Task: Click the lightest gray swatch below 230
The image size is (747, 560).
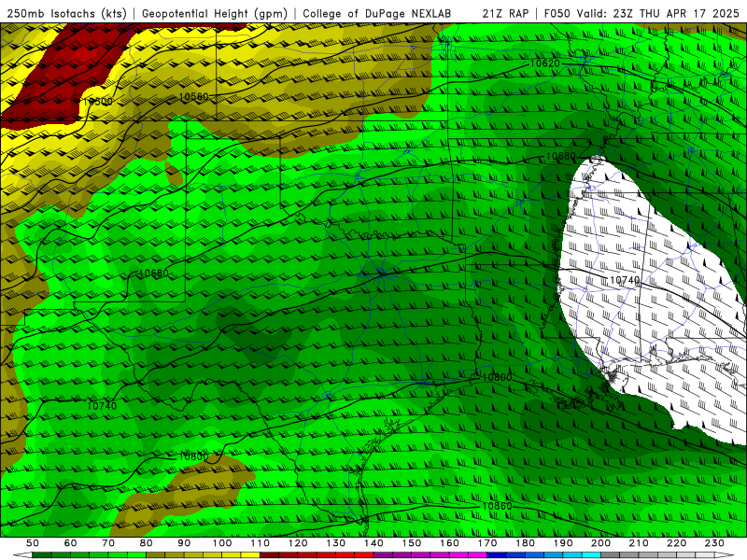Action: pos(705,555)
